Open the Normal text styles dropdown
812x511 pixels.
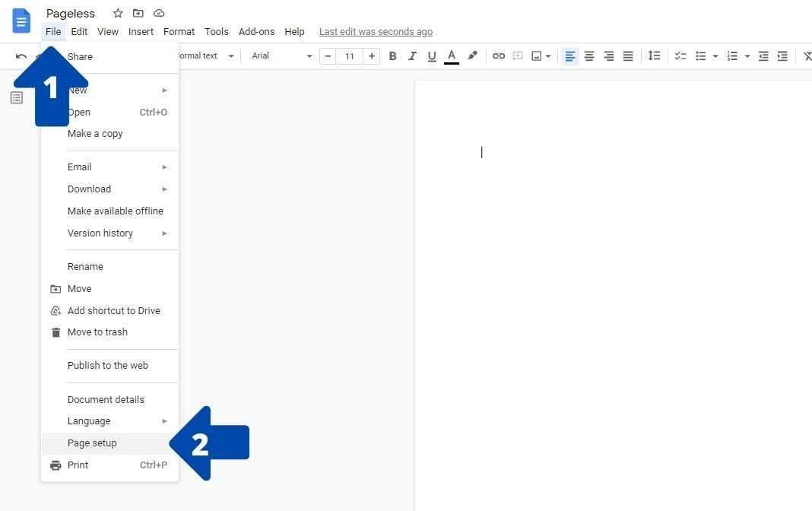click(205, 56)
